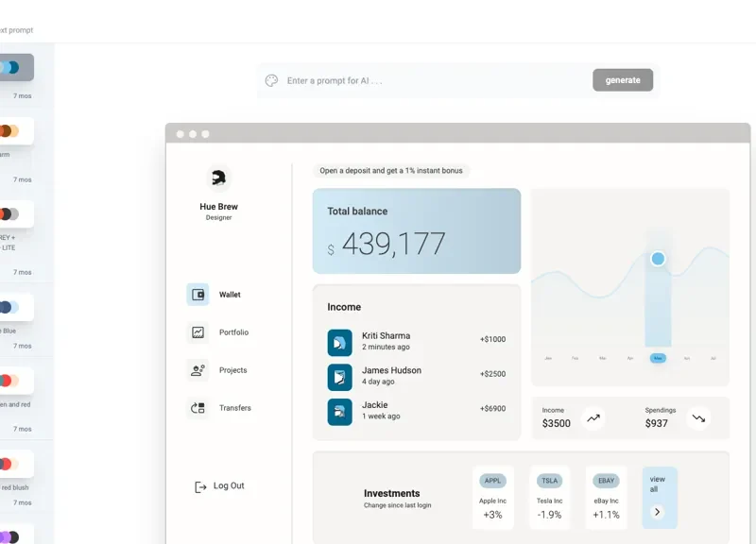The height and width of the screenshot is (544, 756).
Task: Click the Spendings downward trend arrow icon
Action: [x=698, y=417]
